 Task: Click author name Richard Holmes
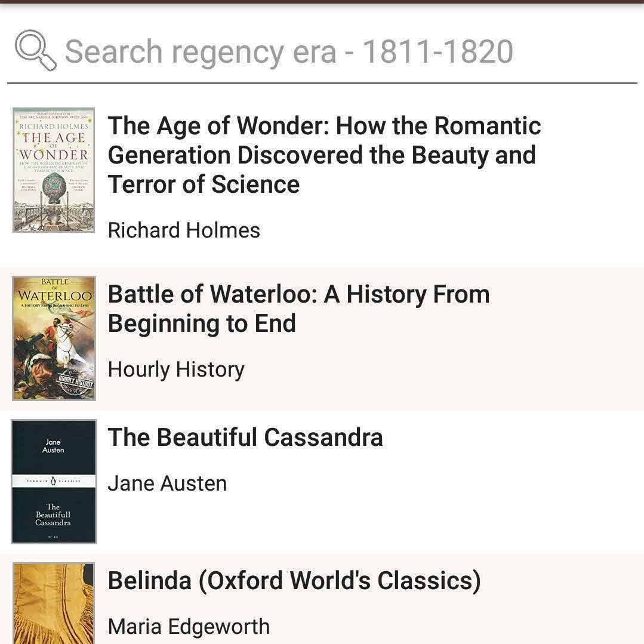pos(184,230)
